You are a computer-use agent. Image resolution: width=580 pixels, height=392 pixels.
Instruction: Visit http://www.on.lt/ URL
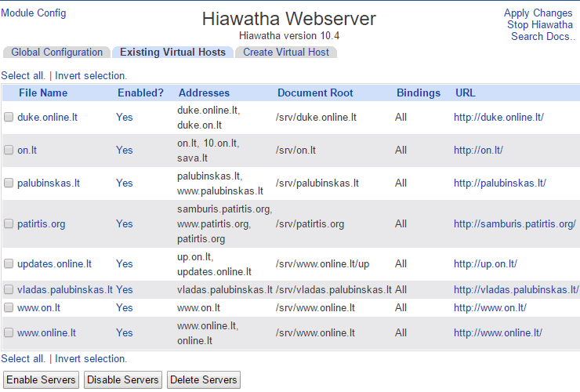point(490,307)
